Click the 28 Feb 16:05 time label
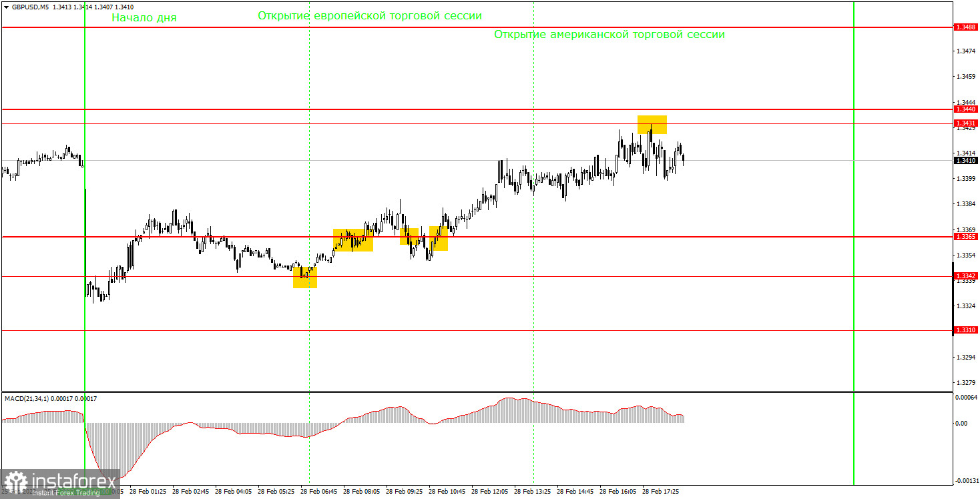 [x=618, y=492]
